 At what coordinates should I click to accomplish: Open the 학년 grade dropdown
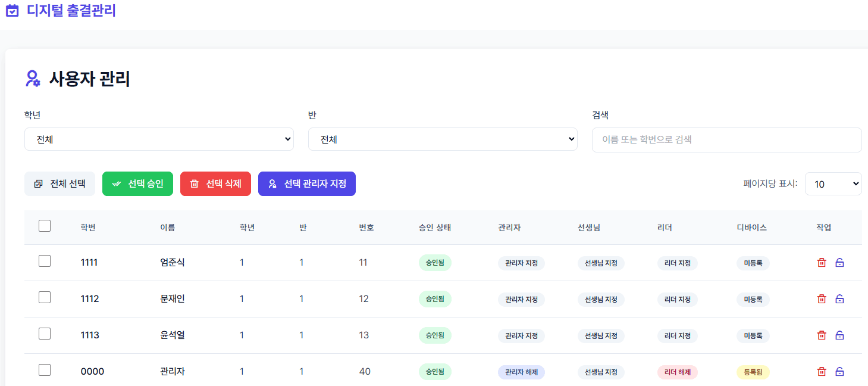(x=159, y=139)
